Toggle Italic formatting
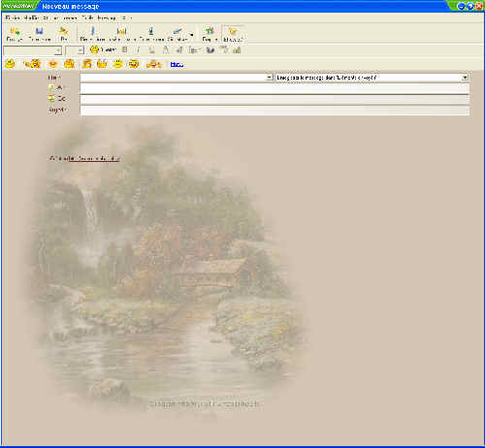This screenshot has width=485, height=448. pos(138,49)
